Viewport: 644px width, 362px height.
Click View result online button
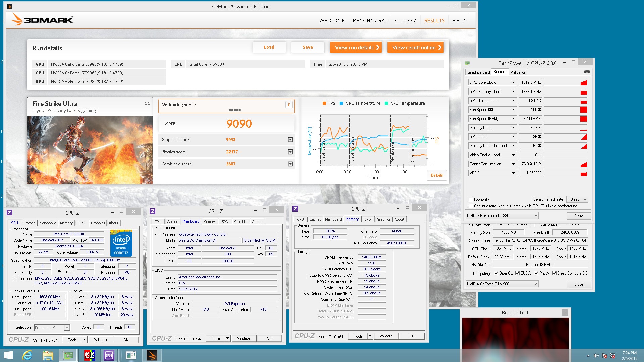click(416, 47)
